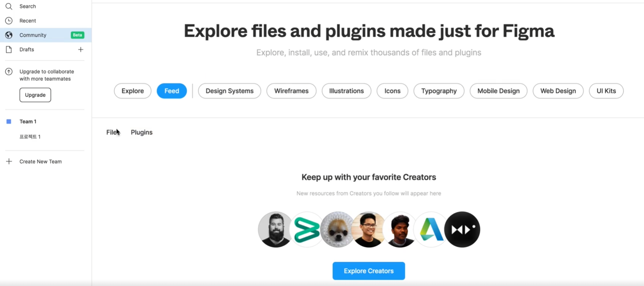Click the Search magnifier icon
The width and height of the screenshot is (644, 286).
(x=9, y=6)
